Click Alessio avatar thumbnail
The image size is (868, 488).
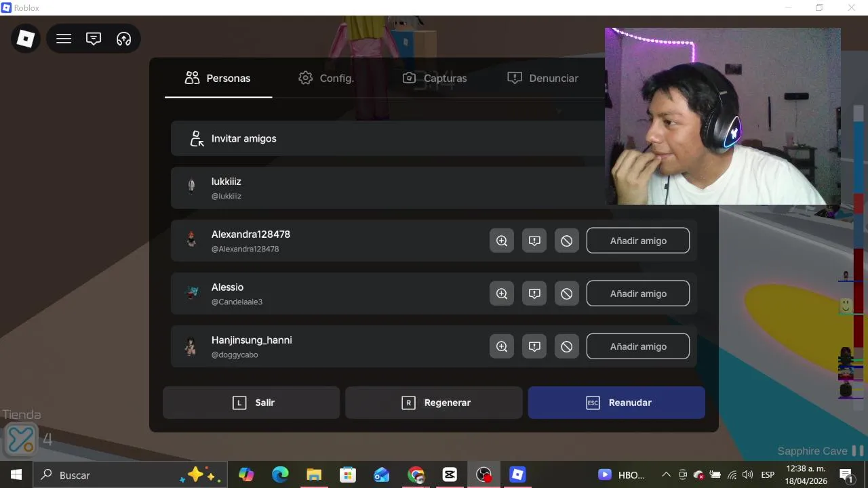192,293
